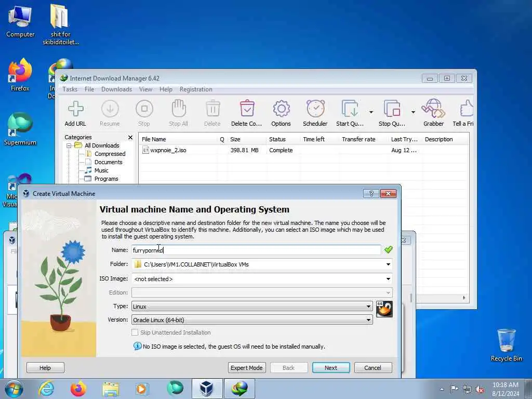Image resolution: width=532 pixels, height=399 pixels.
Task: Open Firefox from the taskbar
Action: 78,389
